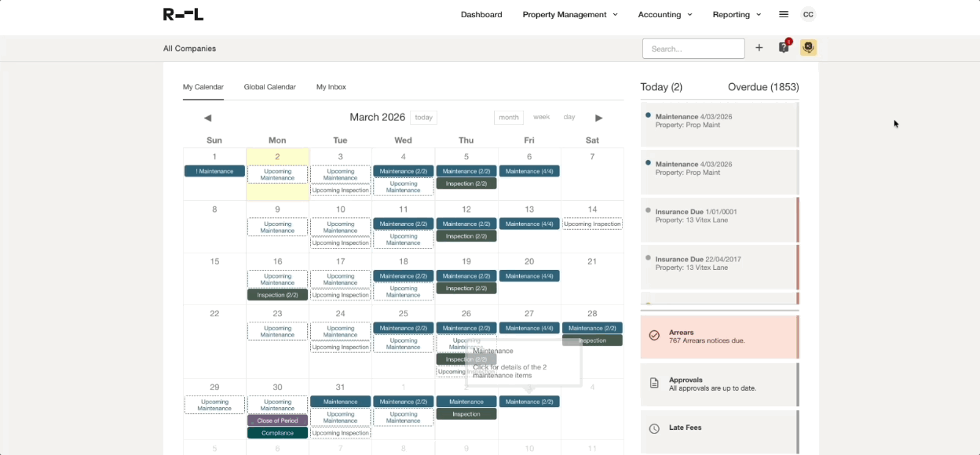Click the Arrears checkmark circle icon
The image size is (980, 455).
pos(654,336)
